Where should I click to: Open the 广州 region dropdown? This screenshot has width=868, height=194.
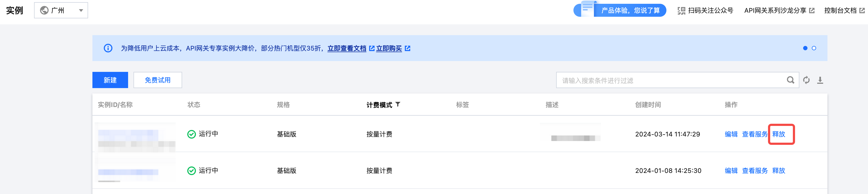(61, 11)
